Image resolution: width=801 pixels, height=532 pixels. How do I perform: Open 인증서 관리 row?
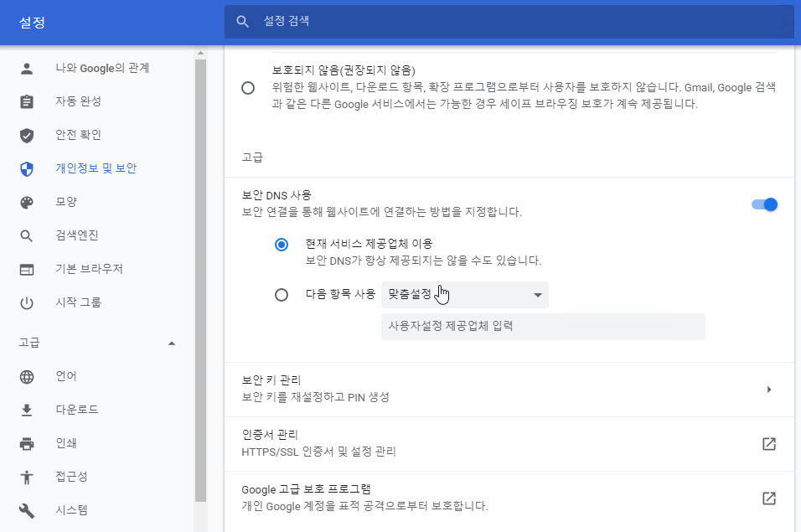click(x=509, y=444)
